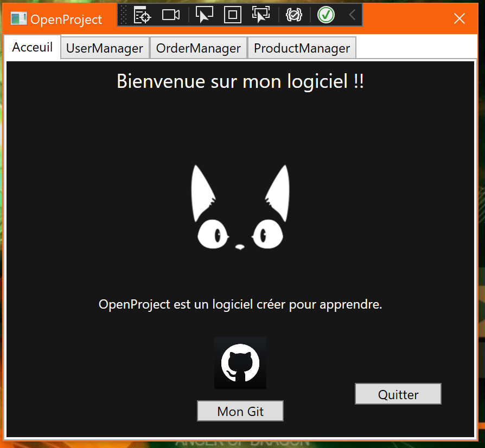Screen dimensions: 485x448
Task: Select the element inspector crosshair tool
Action: [142, 15]
